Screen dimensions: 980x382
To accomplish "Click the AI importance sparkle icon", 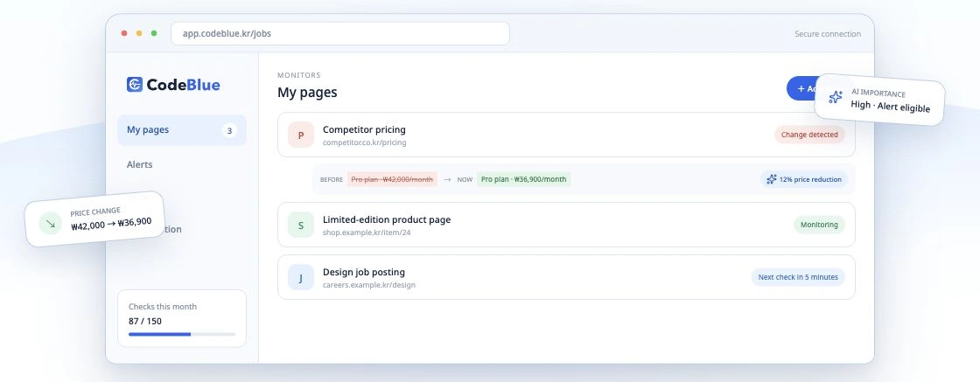I will pos(835,97).
